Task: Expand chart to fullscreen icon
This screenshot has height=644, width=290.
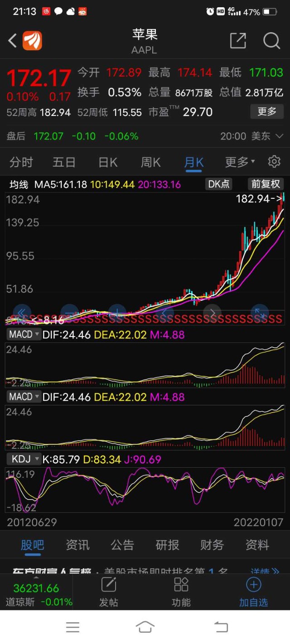Action: (260, 313)
